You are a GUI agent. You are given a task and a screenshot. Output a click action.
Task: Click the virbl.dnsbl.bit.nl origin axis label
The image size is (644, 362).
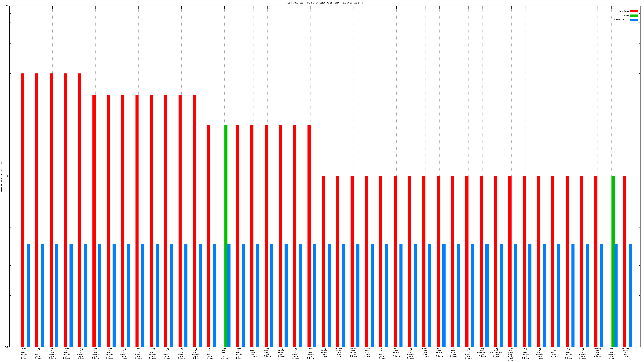[x=224, y=353]
